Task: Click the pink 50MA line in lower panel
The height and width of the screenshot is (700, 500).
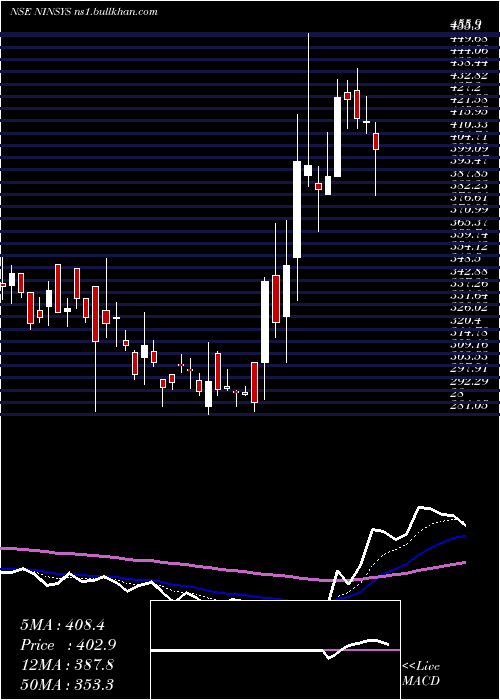Action: coord(232,571)
